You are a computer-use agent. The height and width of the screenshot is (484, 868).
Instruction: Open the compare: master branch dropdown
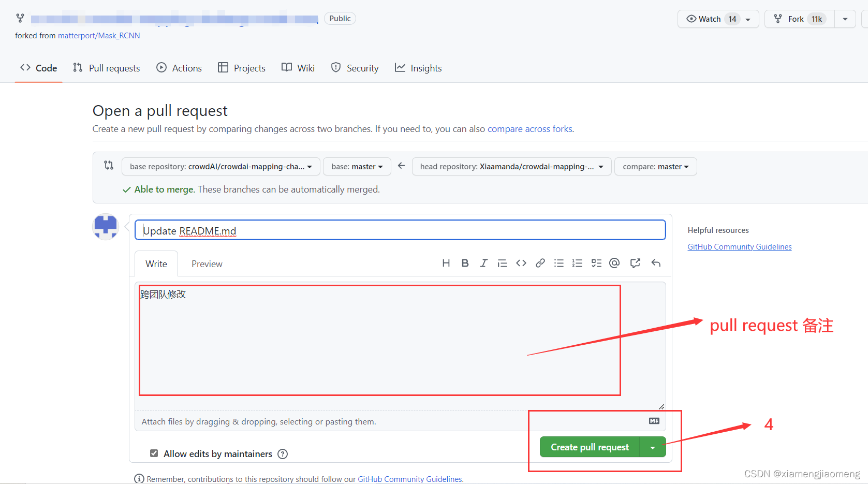point(656,167)
